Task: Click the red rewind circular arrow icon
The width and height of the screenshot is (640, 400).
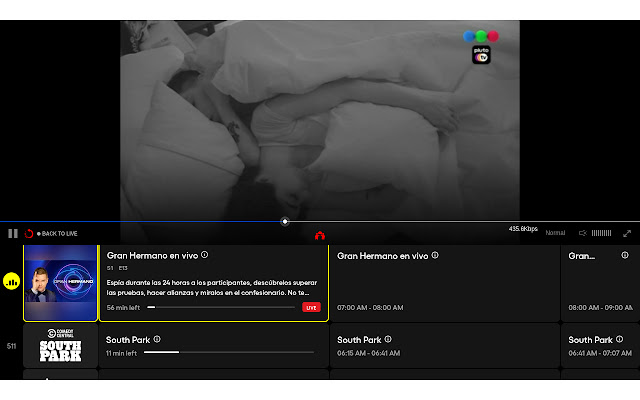Action: [x=29, y=233]
